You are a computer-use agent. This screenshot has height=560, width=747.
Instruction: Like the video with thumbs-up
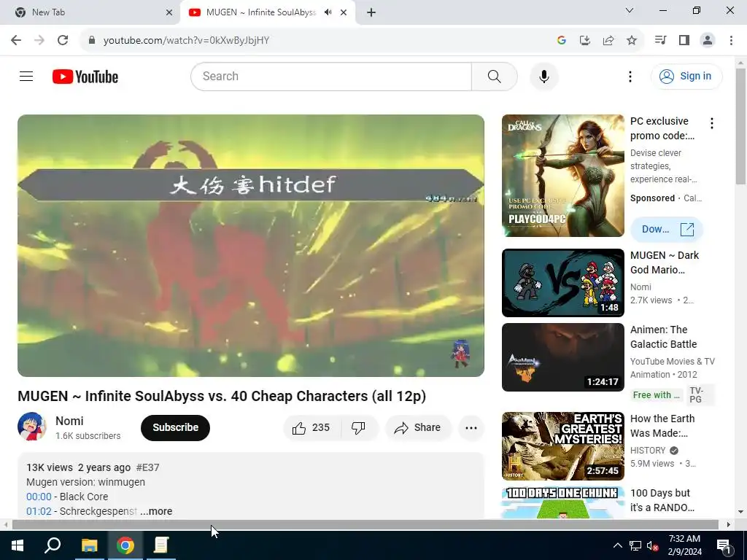coord(312,427)
